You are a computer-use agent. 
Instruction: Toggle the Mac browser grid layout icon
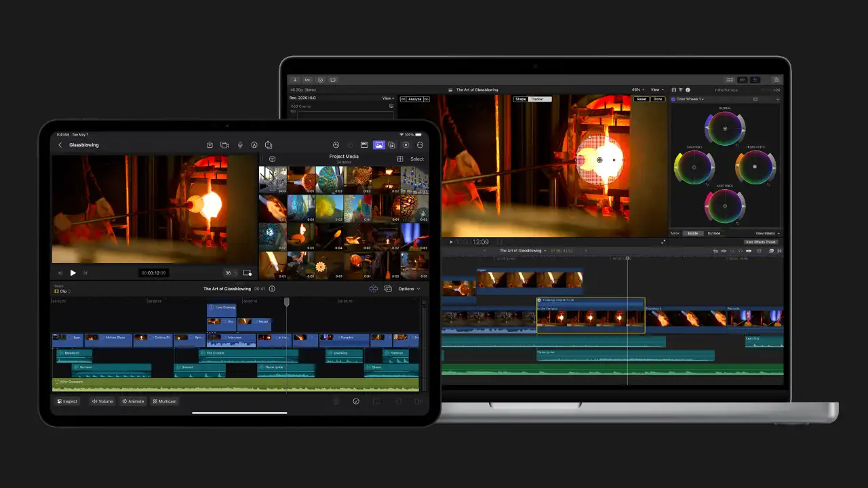click(730, 79)
